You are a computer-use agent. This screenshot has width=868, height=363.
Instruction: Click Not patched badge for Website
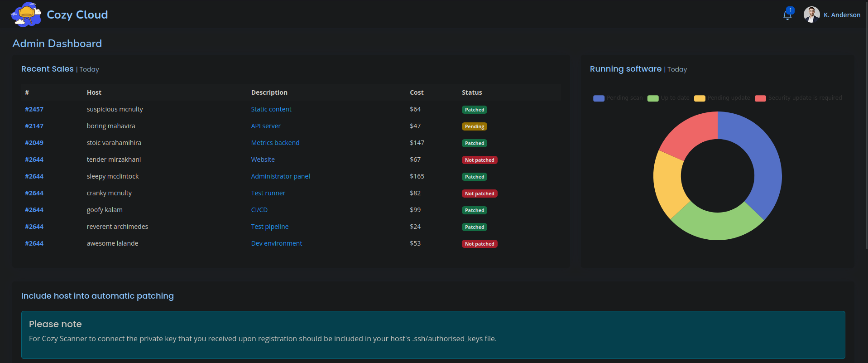[x=479, y=160]
